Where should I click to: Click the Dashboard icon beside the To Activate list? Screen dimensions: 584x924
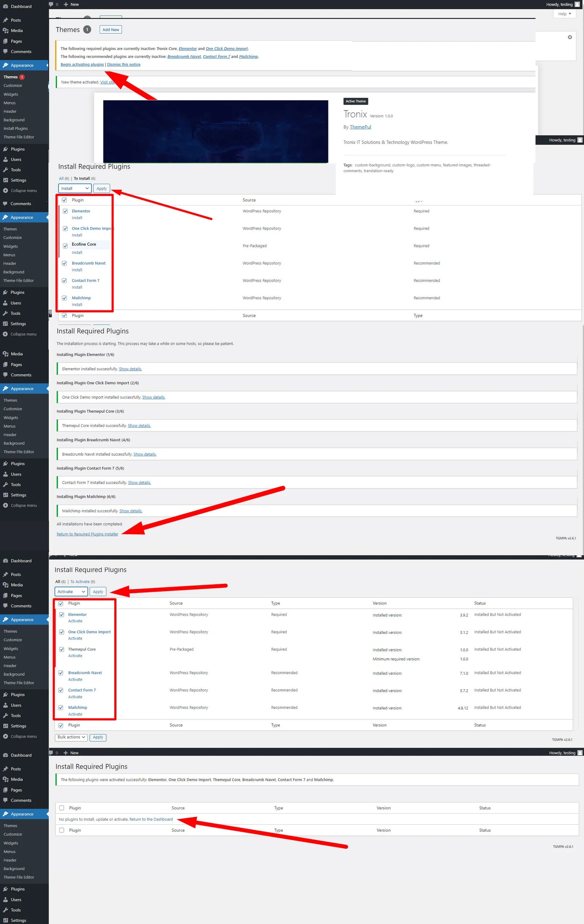(x=5, y=561)
